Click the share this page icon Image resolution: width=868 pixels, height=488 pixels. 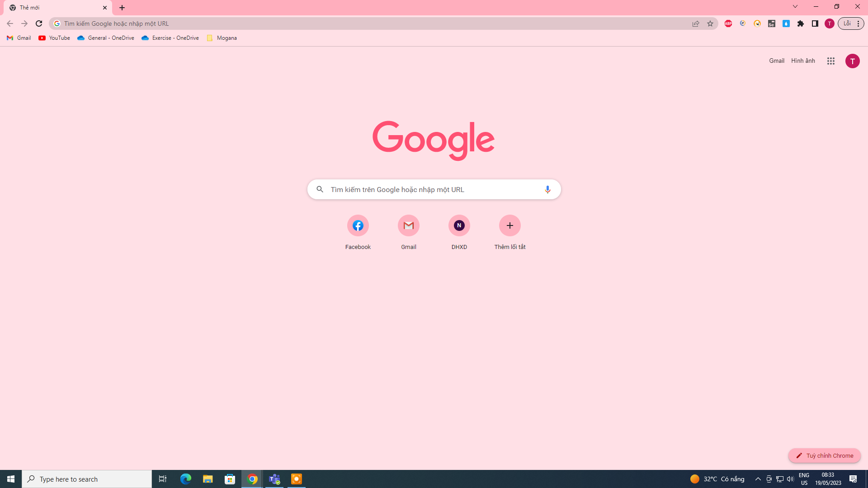click(695, 23)
